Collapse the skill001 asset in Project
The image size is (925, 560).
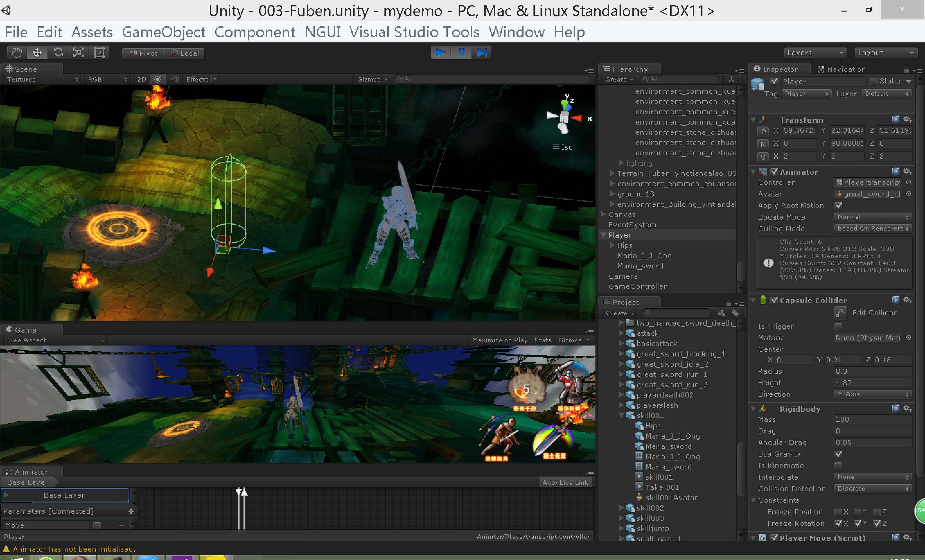621,416
